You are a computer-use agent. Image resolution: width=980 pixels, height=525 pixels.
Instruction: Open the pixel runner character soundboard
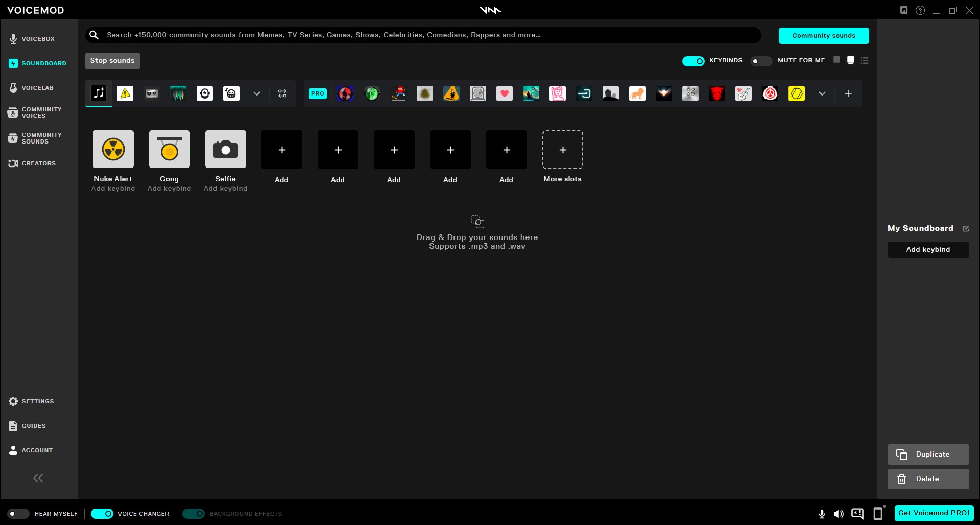coord(398,93)
